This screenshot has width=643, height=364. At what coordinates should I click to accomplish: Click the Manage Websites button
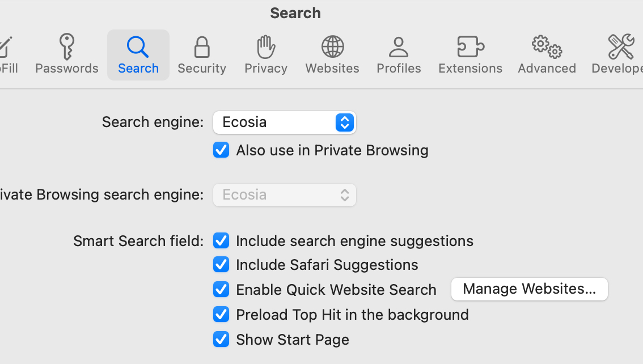pyautogui.click(x=529, y=289)
